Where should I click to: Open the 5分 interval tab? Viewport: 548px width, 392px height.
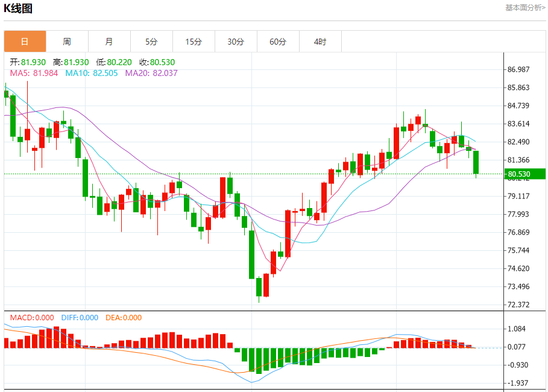click(151, 42)
